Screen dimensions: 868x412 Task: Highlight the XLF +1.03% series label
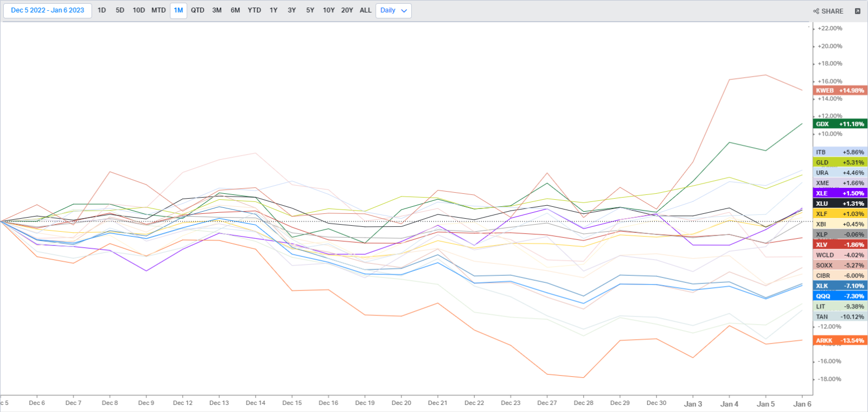pos(840,214)
